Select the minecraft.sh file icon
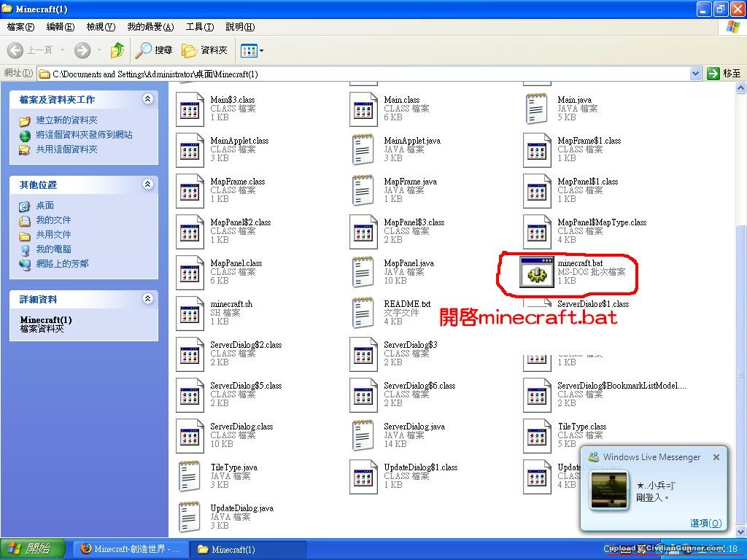Screen dimensions: 747x560 pos(190,314)
